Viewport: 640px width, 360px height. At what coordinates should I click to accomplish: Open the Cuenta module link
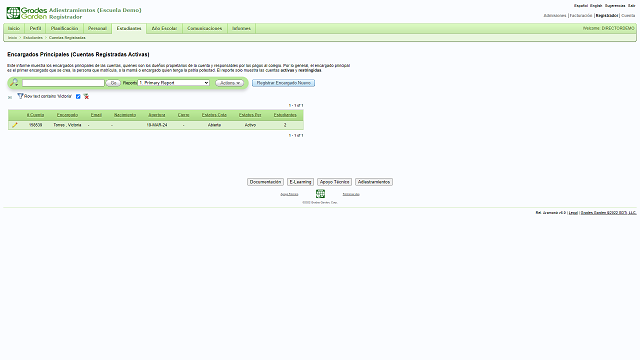point(628,16)
